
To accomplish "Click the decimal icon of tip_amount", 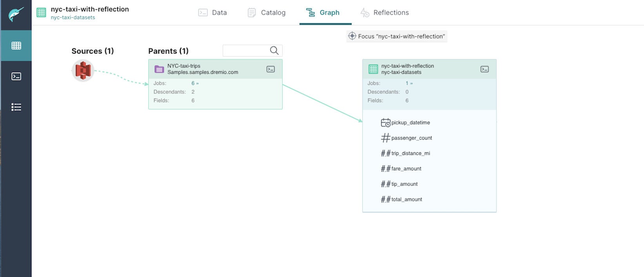I will [386, 184].
